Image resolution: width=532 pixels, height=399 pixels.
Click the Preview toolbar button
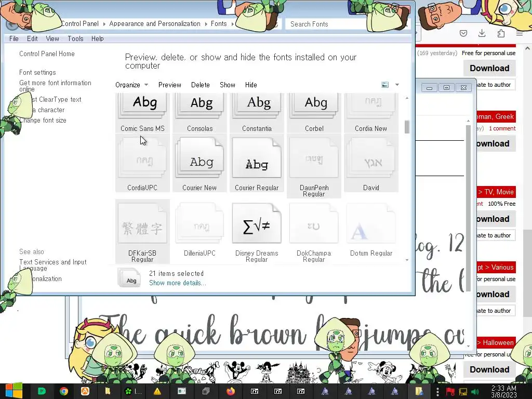coord(170,85)
